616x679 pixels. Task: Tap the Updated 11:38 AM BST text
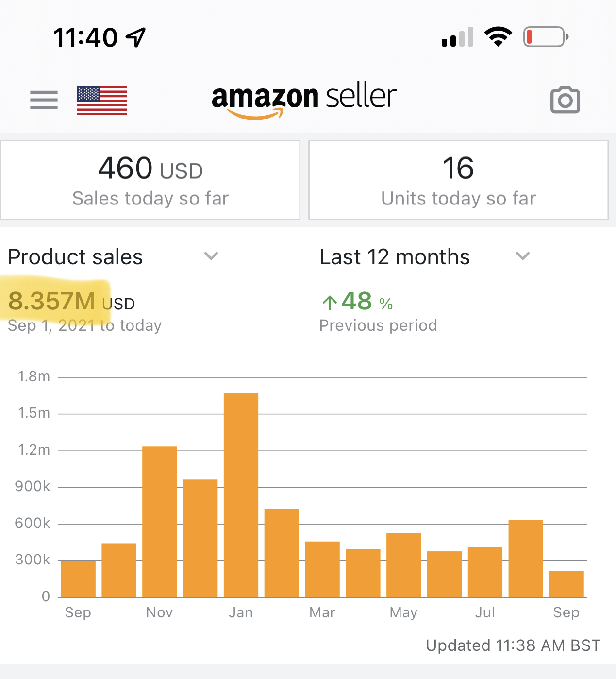coord(512,645)
